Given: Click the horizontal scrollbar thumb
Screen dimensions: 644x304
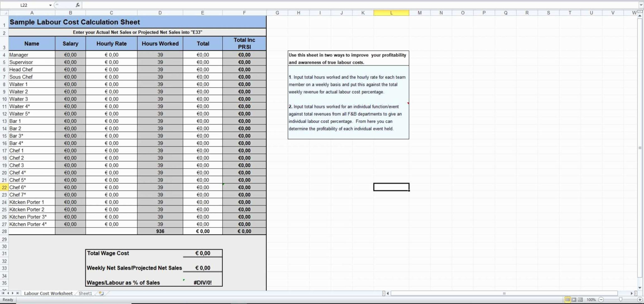Looking at the screenshot, I should tap(504, 293).
